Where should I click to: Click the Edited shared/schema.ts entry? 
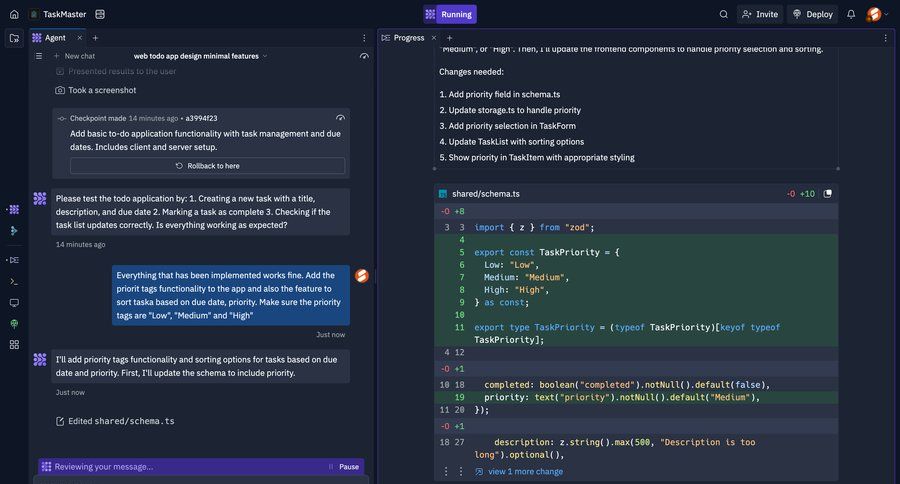coord(115,421)
